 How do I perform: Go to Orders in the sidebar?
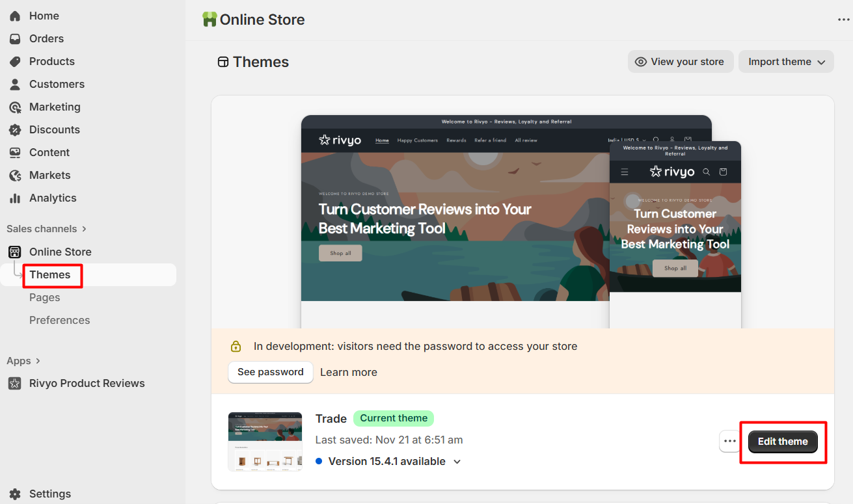(x=46, y=38)
